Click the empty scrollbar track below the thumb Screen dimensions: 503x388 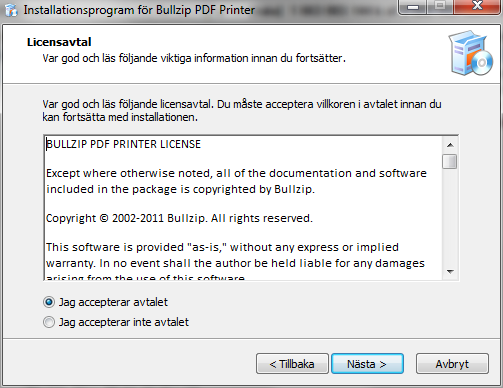point(450,217)
